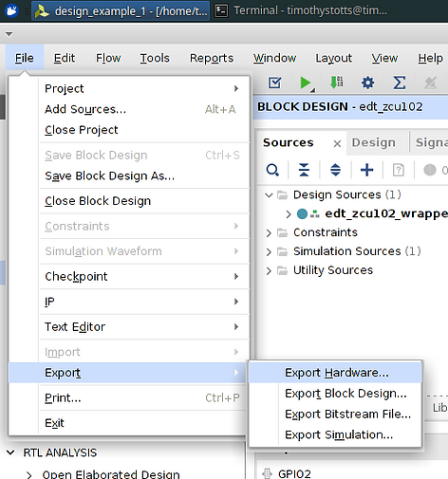The height and width of the screenshot is (479, 448).
Task: Close the Sources tab with its X
Action: point(337,143)
